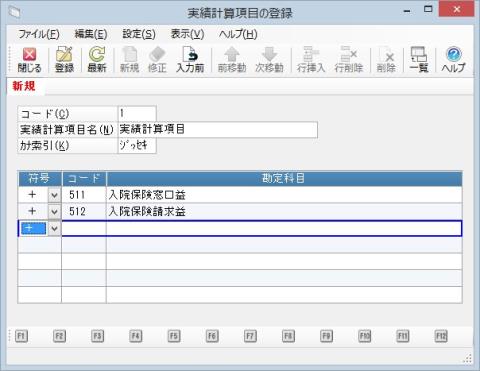Screen dimensions: 480x371
Task: Open the ヘルプ(H) menu
Action: point(238,34)
